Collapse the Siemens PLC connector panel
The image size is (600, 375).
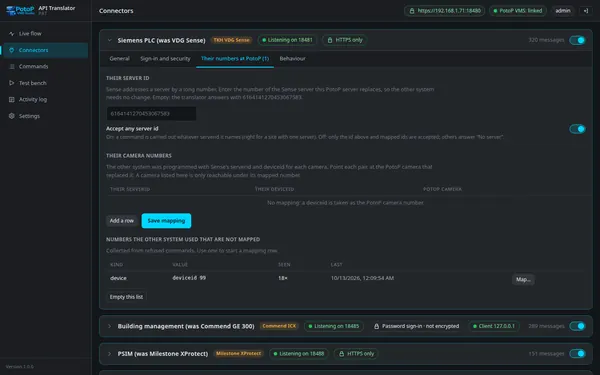pos(109,40)
